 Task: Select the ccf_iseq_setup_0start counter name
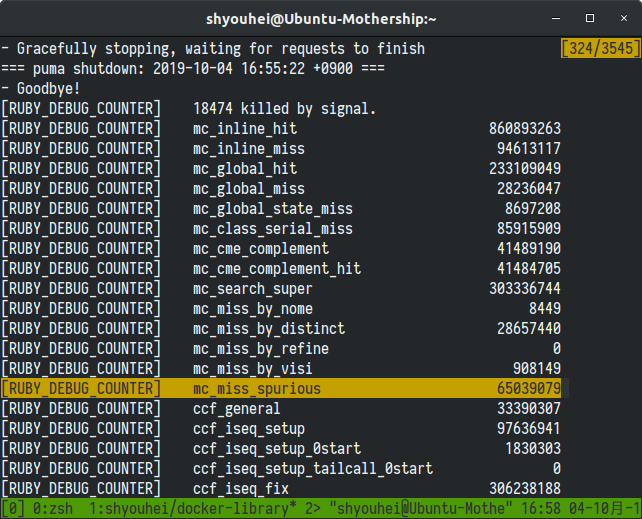(277, 449)
